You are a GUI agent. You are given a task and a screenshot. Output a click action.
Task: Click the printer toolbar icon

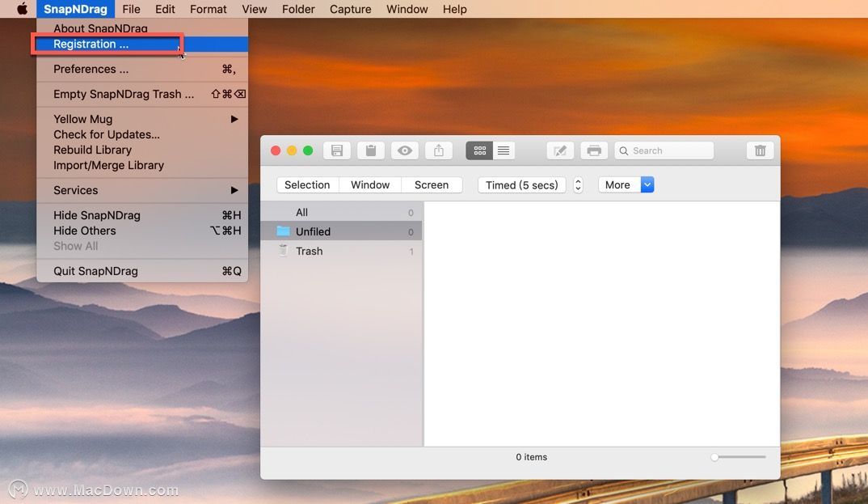click(594, 150)
